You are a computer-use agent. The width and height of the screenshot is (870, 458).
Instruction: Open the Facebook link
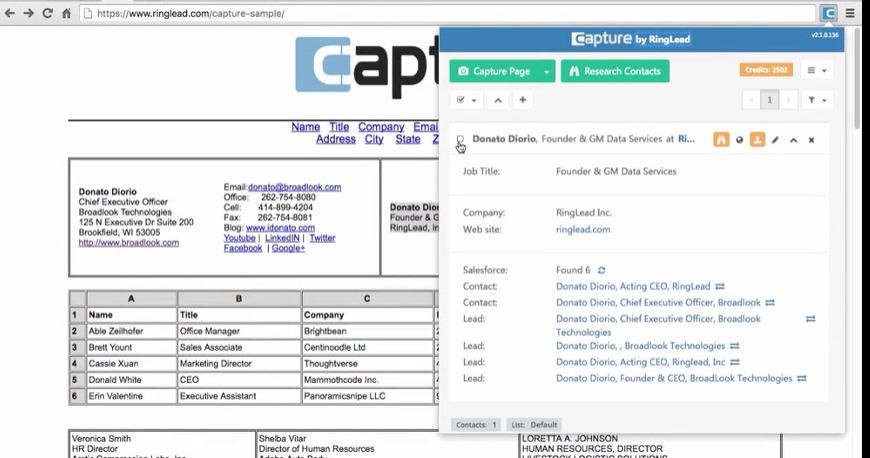(x=243, y=248)
